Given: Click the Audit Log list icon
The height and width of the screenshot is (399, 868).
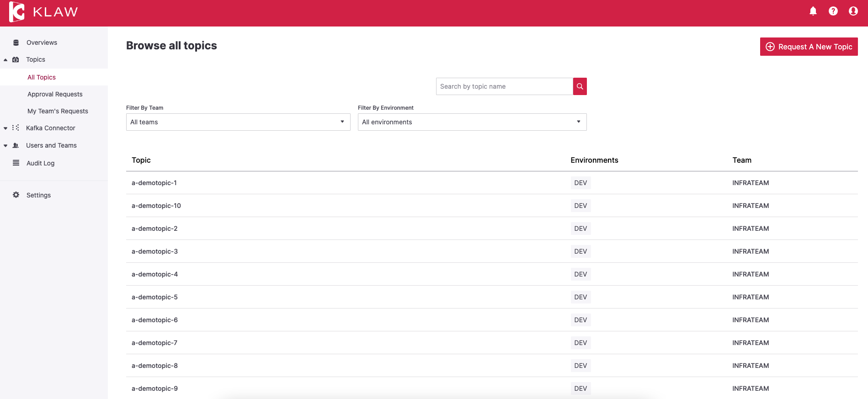Looking at the screenshot, I should click(16, 163).
